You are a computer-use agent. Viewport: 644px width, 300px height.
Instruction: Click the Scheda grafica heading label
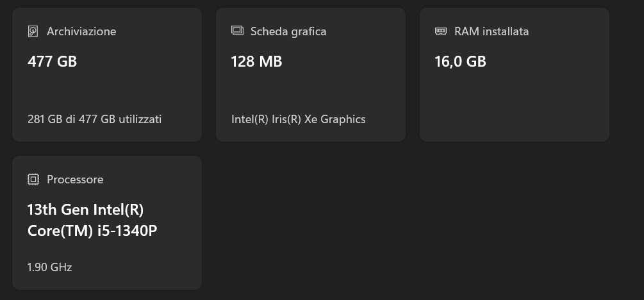coord(288,31)
